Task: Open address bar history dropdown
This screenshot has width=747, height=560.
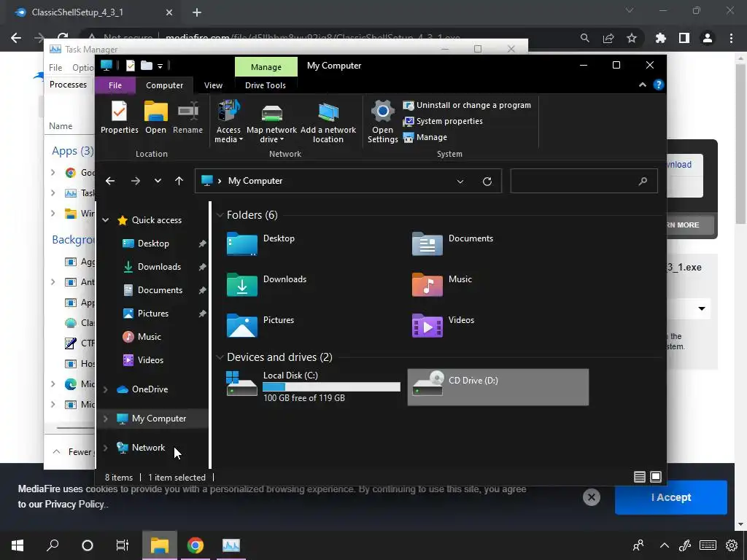Action: (x=460, y=181)
